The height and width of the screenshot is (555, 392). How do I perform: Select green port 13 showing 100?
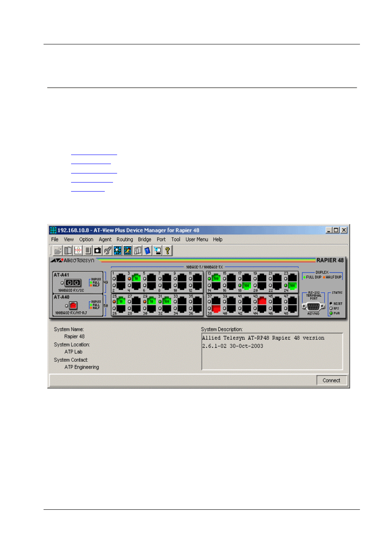[x=216, y=278]
